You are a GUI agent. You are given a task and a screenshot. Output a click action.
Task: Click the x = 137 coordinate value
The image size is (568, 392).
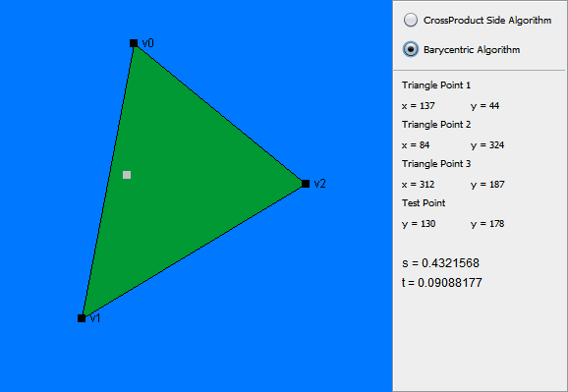tap(418, 106)
